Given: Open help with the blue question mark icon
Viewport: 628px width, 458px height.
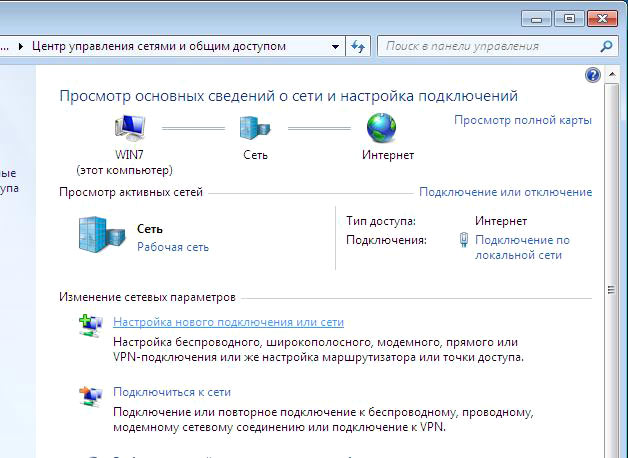Looking at the screenshot, I should point(591,75).
